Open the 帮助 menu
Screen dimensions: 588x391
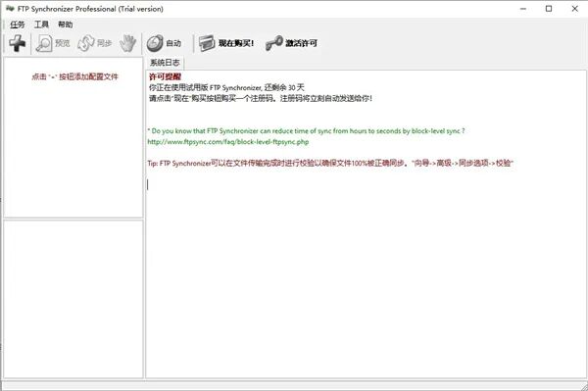click(66, 24)
